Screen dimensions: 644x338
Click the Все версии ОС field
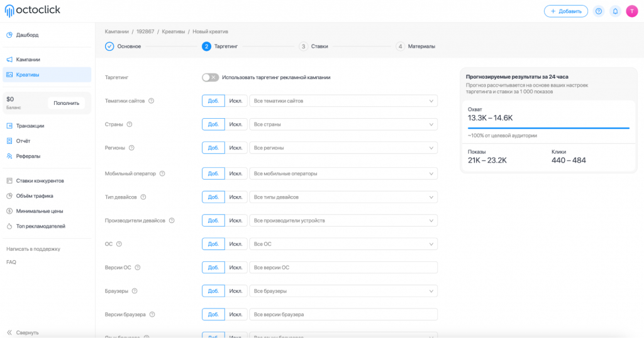tap(343, 268)
